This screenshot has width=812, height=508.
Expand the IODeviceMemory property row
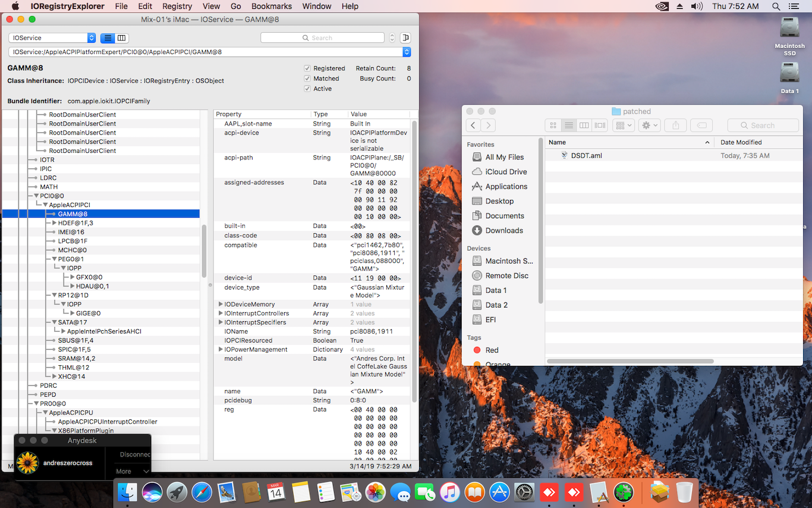(221, 305)
